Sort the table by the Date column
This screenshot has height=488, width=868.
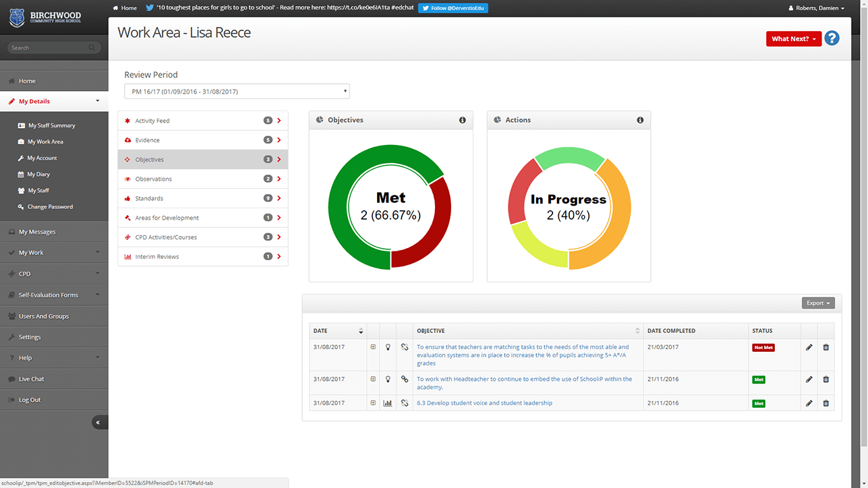tap(339, 331)
